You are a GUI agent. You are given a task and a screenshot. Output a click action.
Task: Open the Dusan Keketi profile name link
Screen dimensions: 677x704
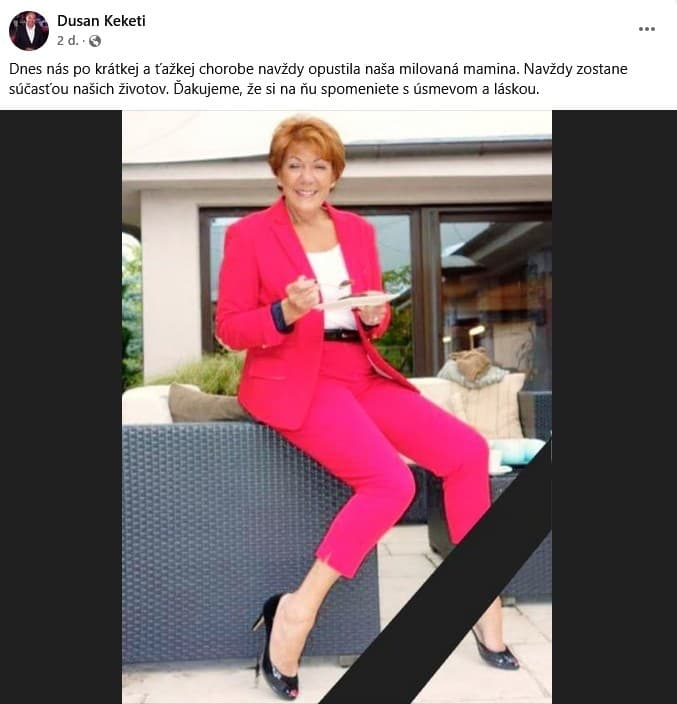tap(101, 21)
